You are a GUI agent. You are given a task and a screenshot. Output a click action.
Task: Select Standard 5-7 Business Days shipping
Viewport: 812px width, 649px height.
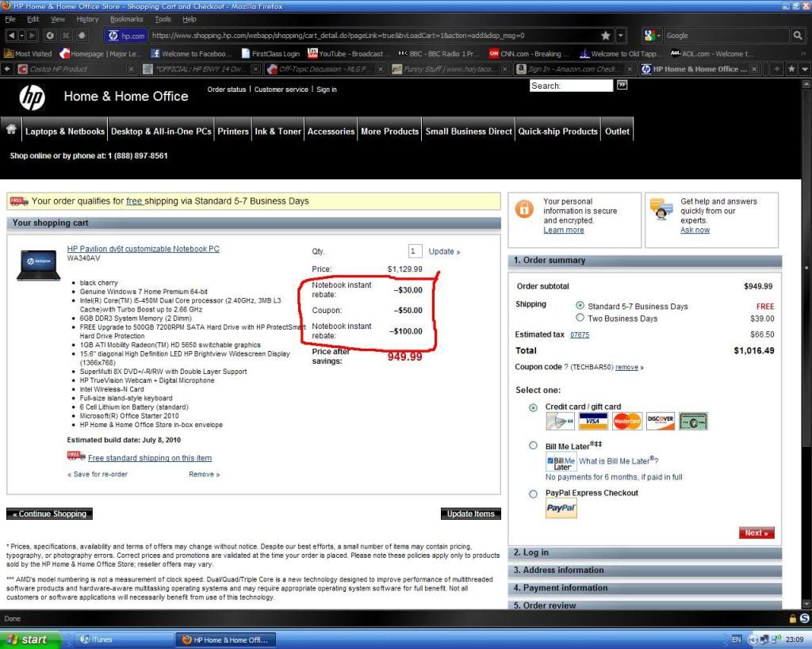(580, 306)
